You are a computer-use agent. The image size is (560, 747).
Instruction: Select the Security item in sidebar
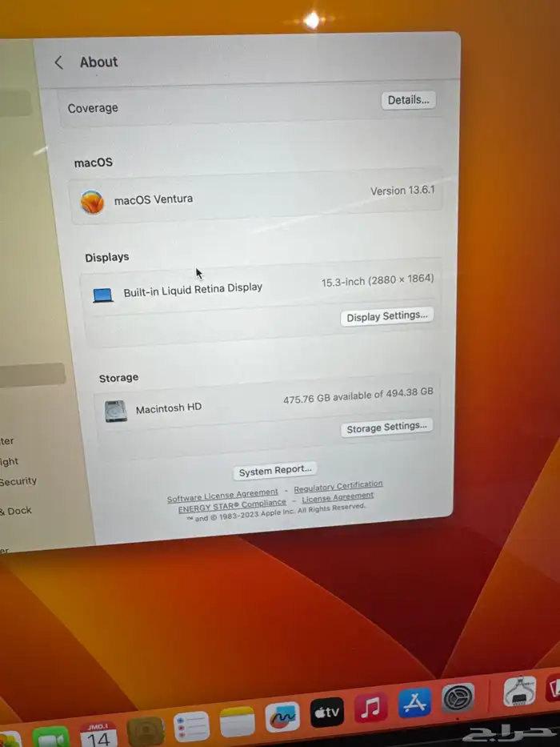(18, 482)
